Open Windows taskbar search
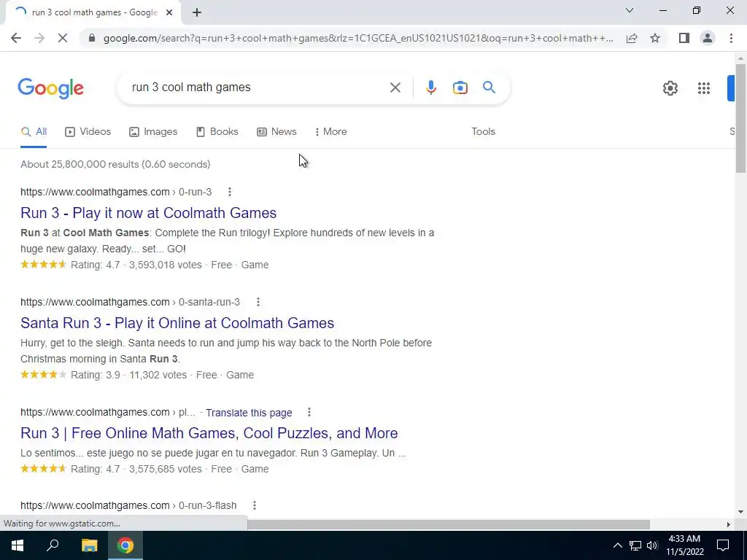Screen dimensions: 747x560 point(53,545)
